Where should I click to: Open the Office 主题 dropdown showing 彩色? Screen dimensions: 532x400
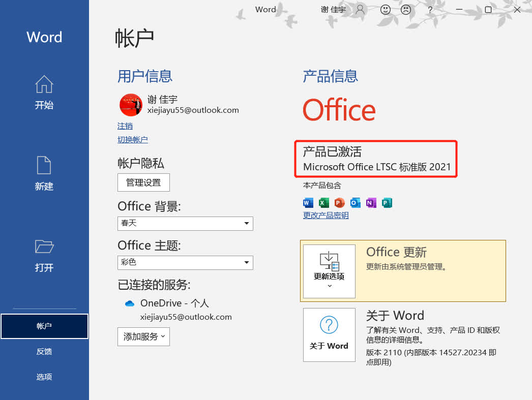click(185, 262)
